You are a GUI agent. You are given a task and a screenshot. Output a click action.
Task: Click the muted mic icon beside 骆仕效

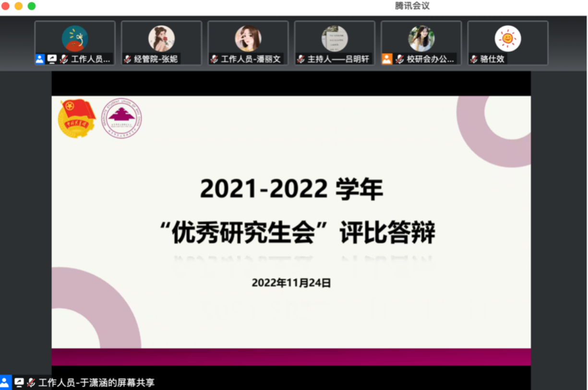[x=474, y=59]
